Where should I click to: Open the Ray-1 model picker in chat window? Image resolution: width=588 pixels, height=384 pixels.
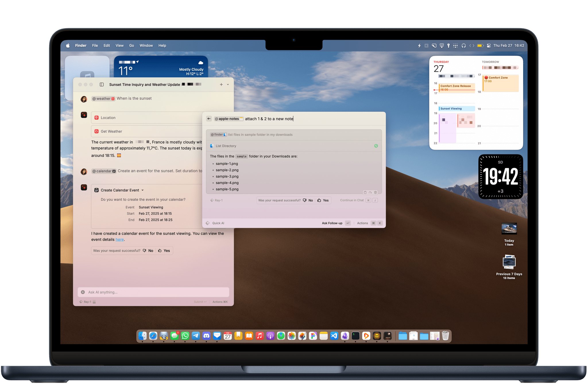[88, 302]
